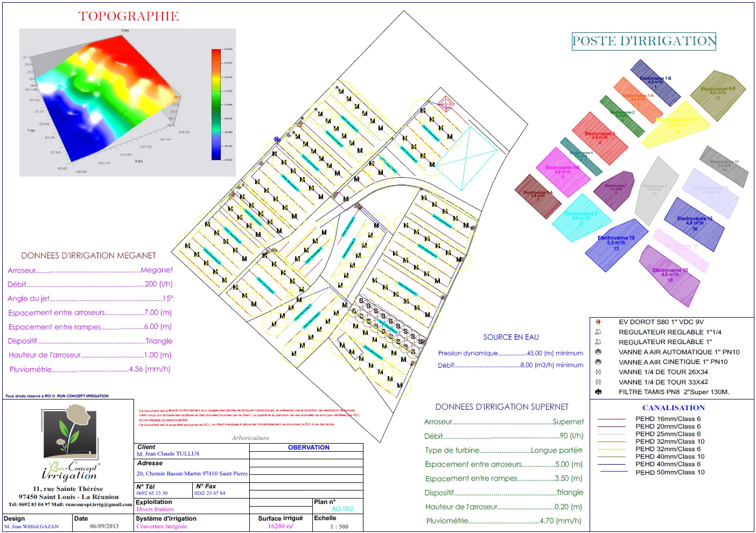
Task: Click the SOURCE EN EAU heading
Action: [511, 337]
